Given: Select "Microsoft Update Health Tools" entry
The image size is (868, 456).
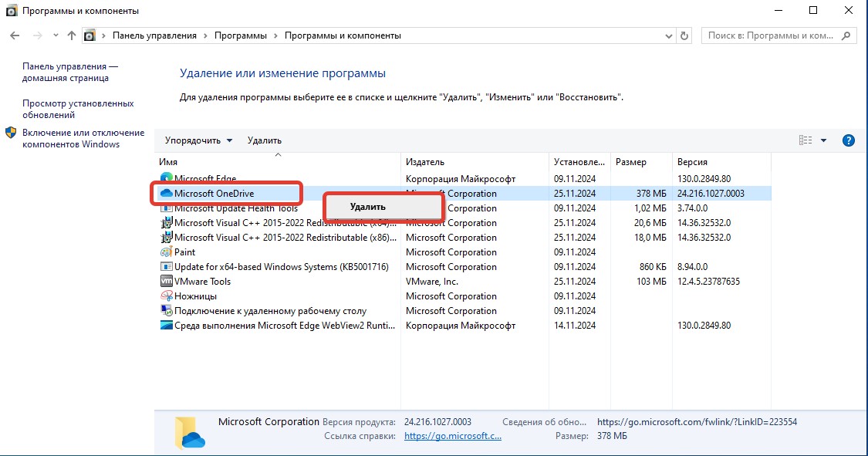Looking at the screenshot, I should (236, 208).
